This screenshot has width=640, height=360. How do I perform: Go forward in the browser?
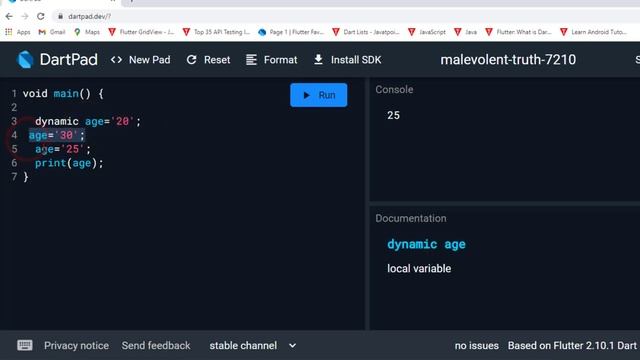(x=24, y=16)
